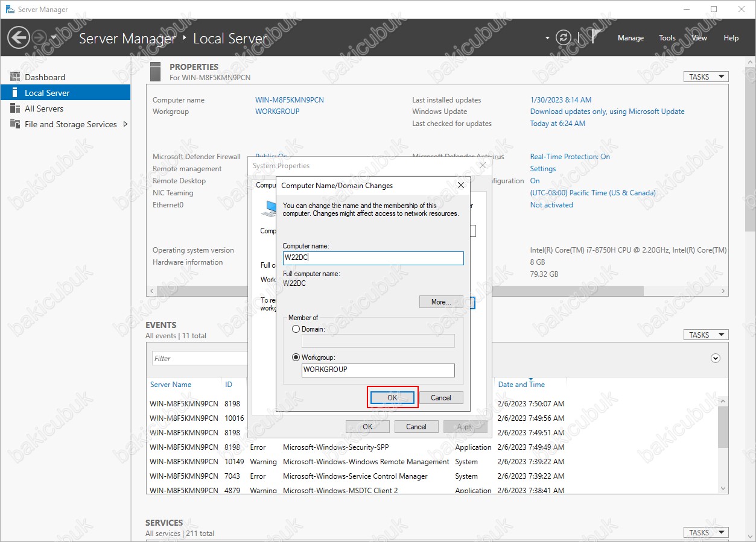Click Server Manager in the header breadcrumb
756x542 pixels.
(x=127, y=39)
